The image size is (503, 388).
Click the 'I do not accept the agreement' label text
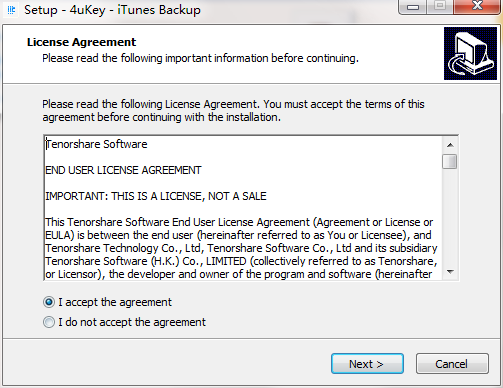click(132, 322)
